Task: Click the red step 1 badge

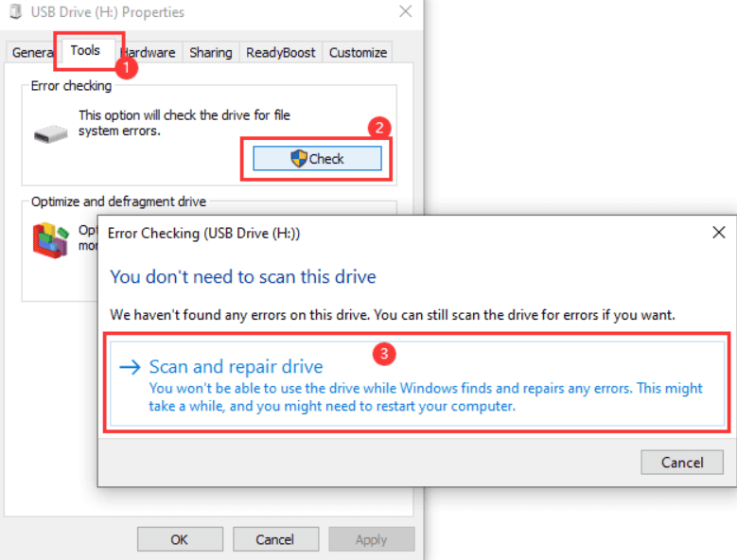Action: [x=127, y=68]
